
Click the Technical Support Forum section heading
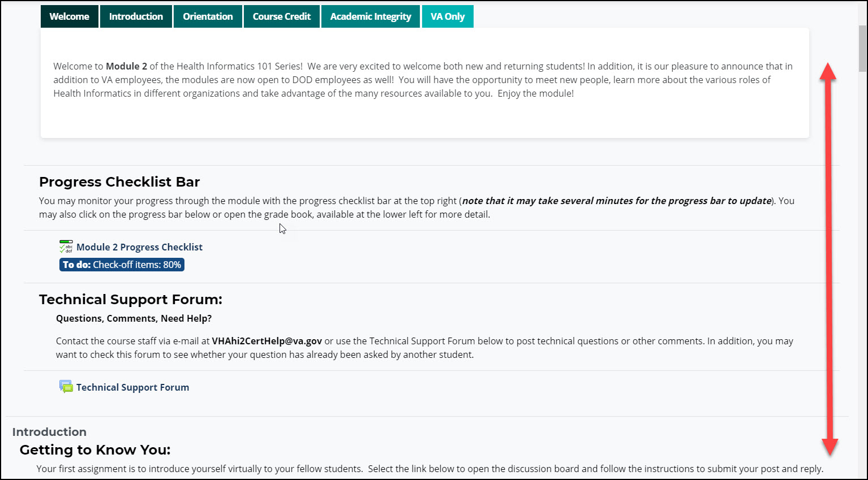(x=131, y=300)
